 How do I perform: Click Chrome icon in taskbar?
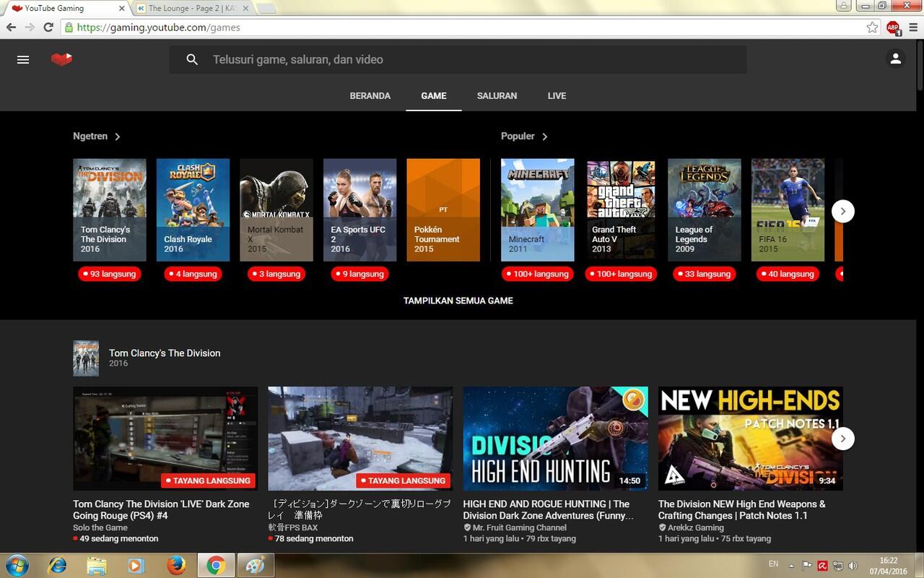click(215, 565)
